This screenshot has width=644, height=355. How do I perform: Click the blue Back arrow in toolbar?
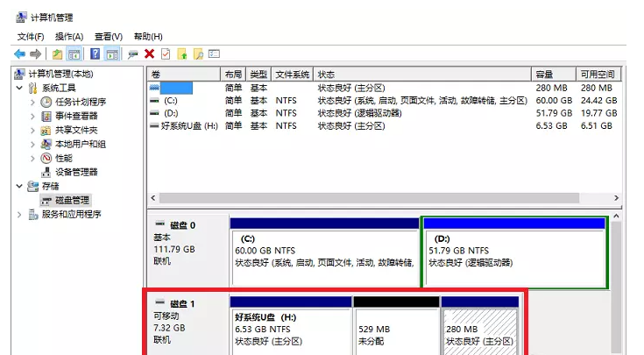19,53
